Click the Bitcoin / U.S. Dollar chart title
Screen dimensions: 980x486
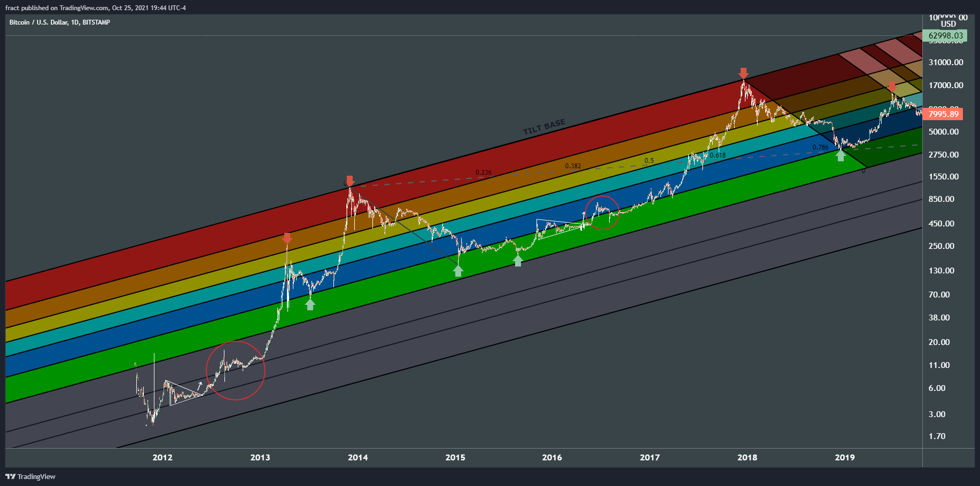(x=59, y=22)
